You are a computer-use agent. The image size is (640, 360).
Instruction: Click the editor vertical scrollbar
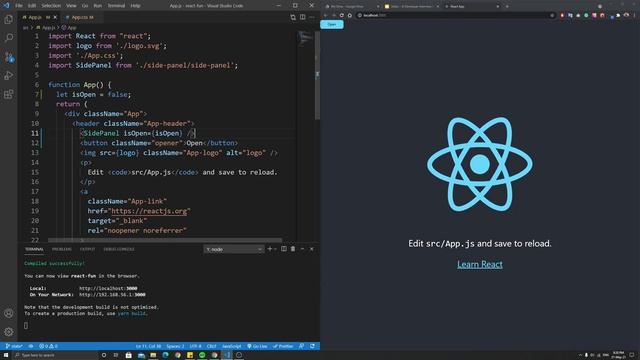[318, 76]
